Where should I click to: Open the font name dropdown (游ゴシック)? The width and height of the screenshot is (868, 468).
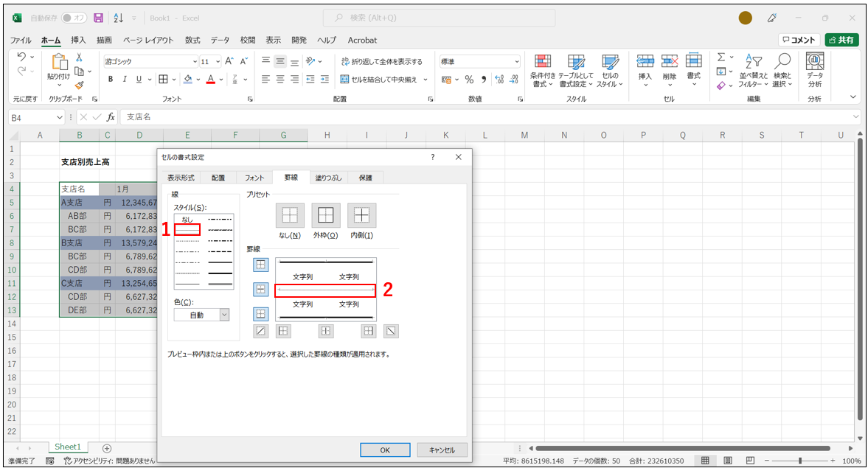[x=195, y=61]
